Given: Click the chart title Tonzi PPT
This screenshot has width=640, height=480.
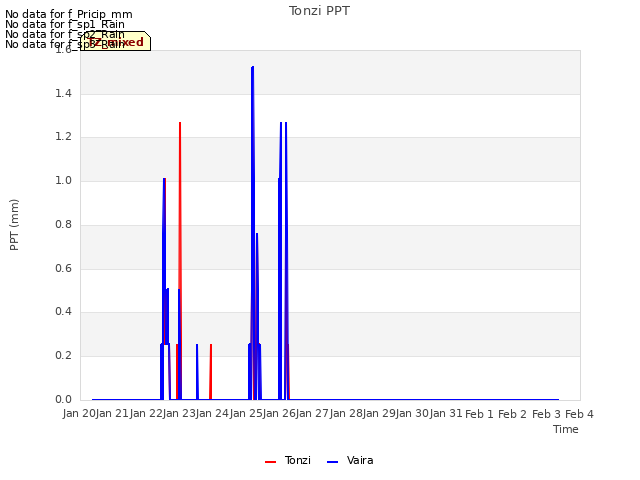Looking at the screenshot, I should [319, 11].
